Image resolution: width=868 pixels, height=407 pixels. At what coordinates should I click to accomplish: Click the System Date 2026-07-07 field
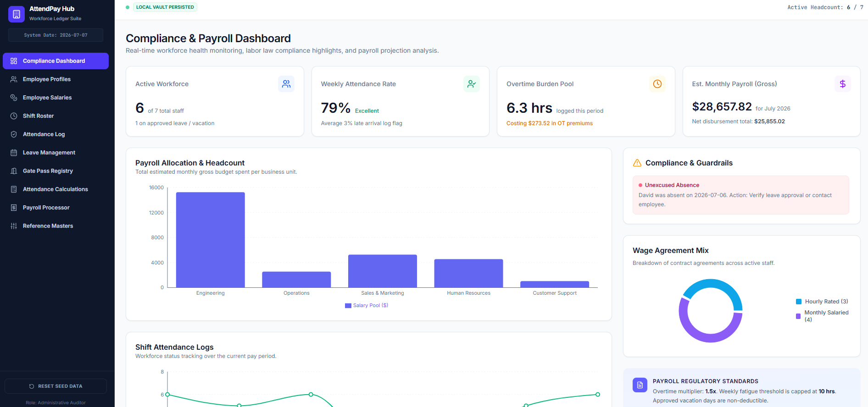click(x=56, y=35)
